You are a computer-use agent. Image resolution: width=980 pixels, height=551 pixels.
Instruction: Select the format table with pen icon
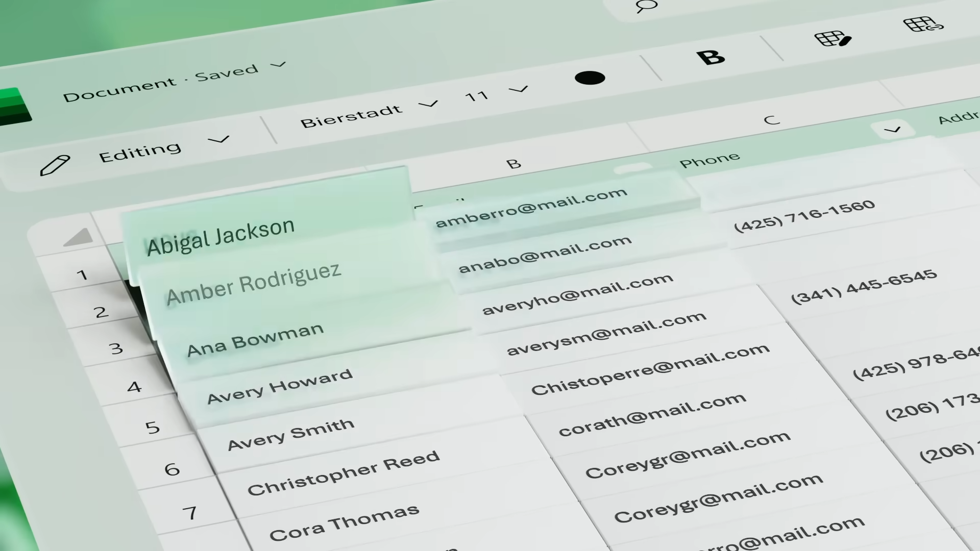tap(833, 38)
